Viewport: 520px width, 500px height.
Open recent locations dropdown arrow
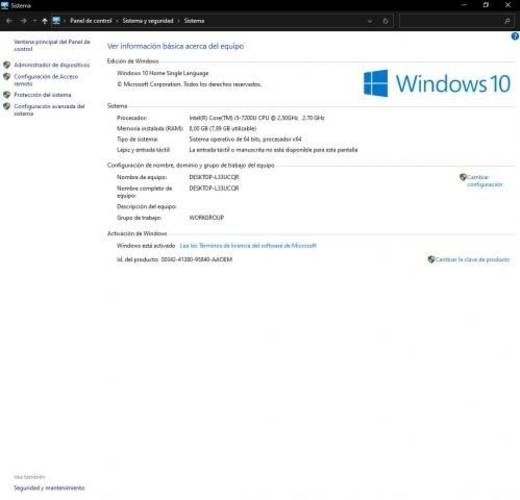click(35, 21)
